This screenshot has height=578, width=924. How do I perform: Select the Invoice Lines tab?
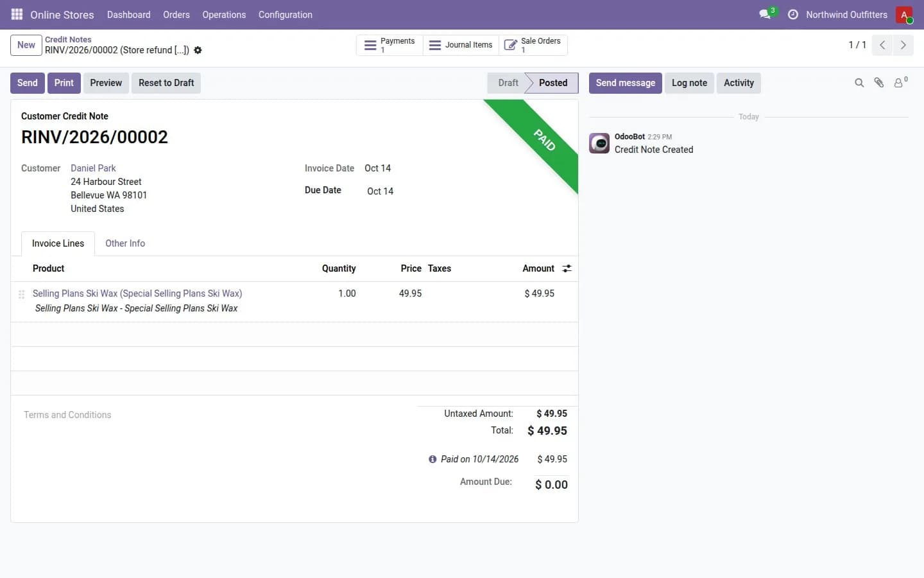pyautogui.click(x=58, y=243)
